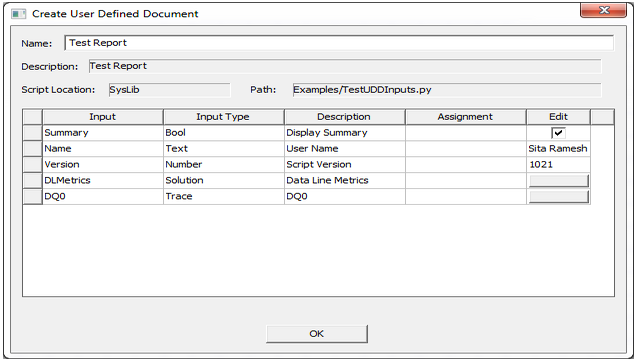
Task: Select the row header for DLMetrics row
Action: (x=32, y=181)
